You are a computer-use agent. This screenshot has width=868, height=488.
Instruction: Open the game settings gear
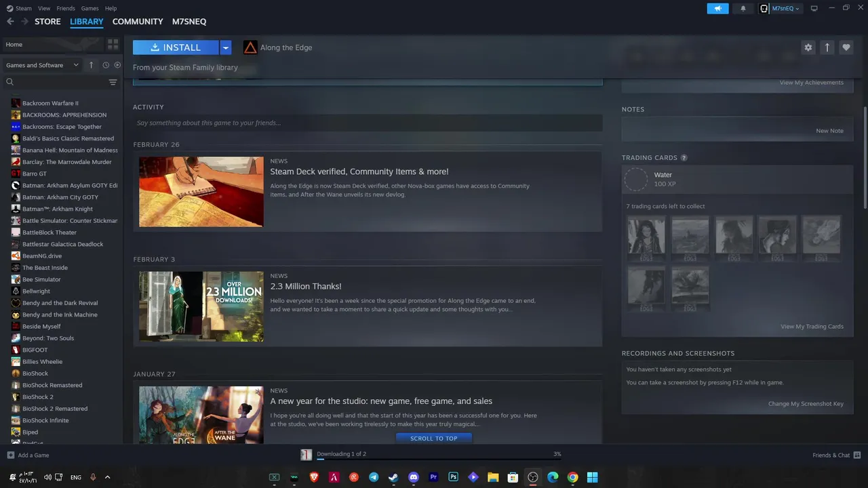point(808,47)
